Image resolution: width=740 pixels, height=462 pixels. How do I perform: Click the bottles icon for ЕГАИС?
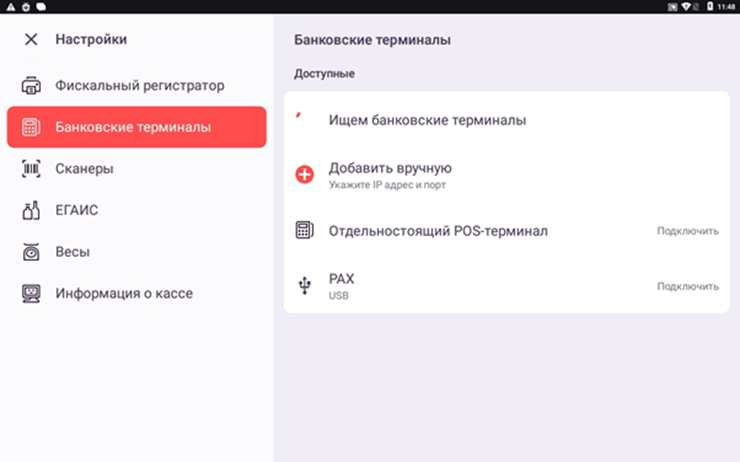coord(31,210)
